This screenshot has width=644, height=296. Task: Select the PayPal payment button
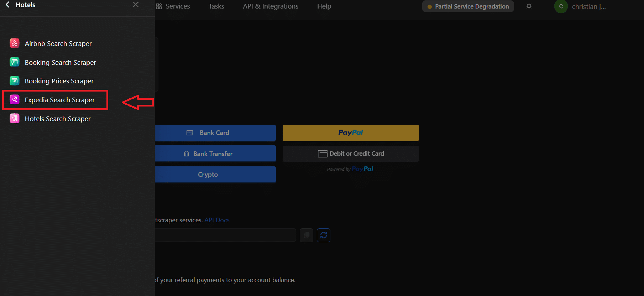pos(350,133)
